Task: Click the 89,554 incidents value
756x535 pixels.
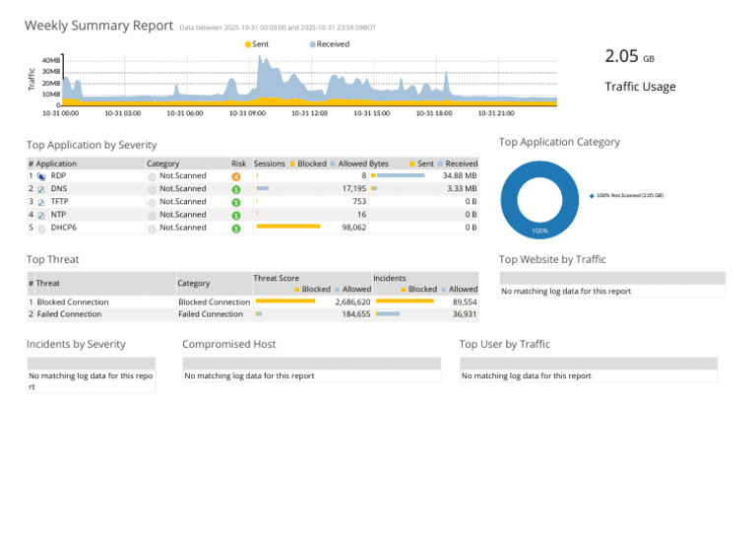Action: click(465, 302)
